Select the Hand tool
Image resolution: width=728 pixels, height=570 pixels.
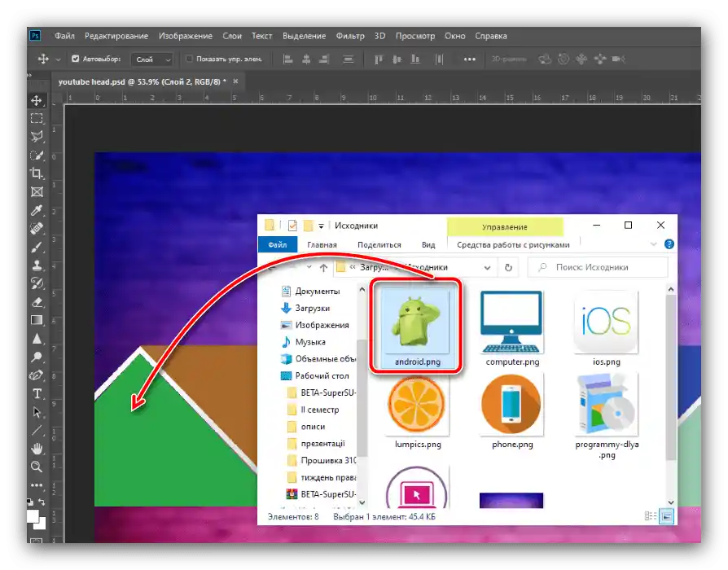(37, 449)
